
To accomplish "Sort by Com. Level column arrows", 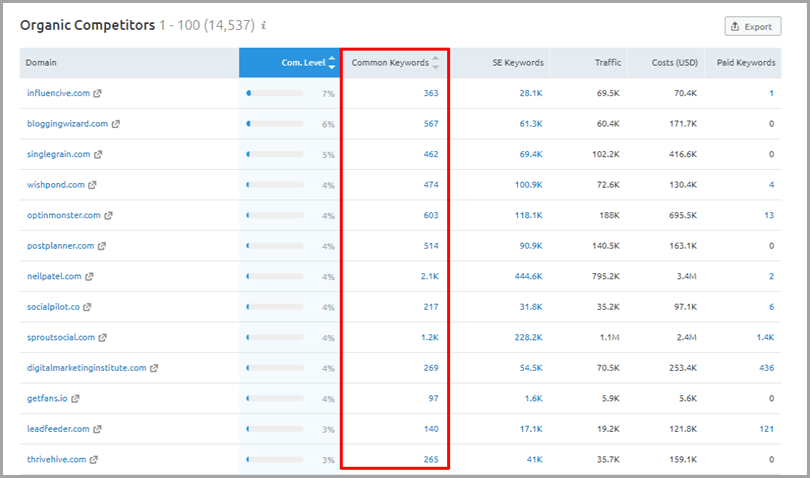I will pyautogui.click(x=332, y=63).
